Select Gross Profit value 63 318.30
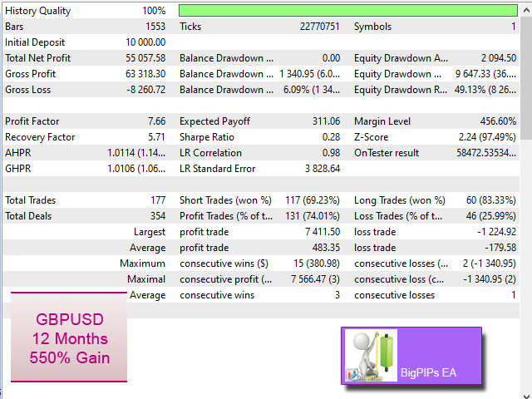 click(x=145, y=74)
